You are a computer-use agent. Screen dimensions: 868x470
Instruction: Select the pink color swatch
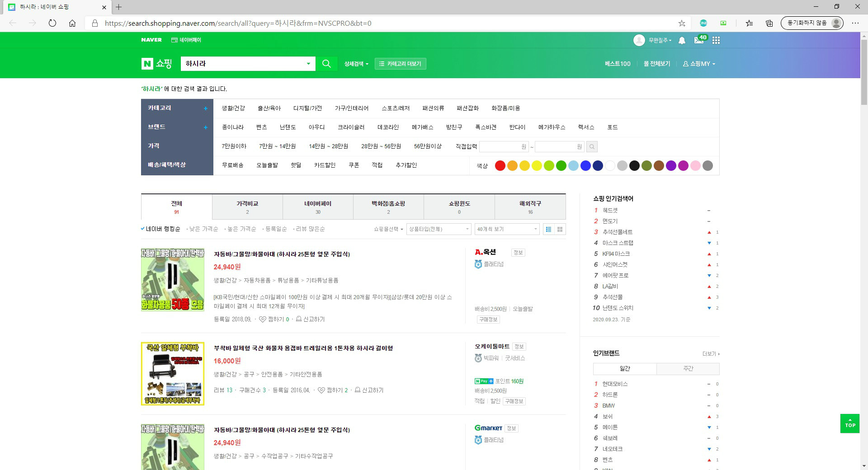pyautogui.click(x=695, y=166)
